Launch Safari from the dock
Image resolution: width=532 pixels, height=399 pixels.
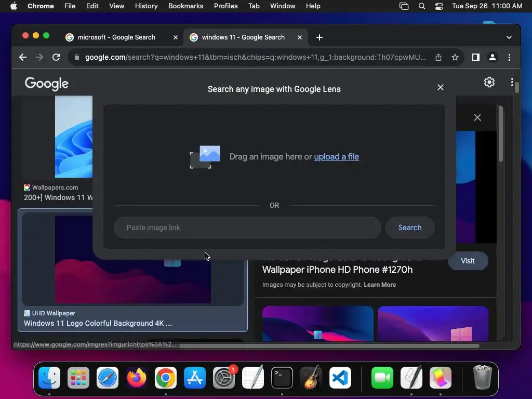108,378
